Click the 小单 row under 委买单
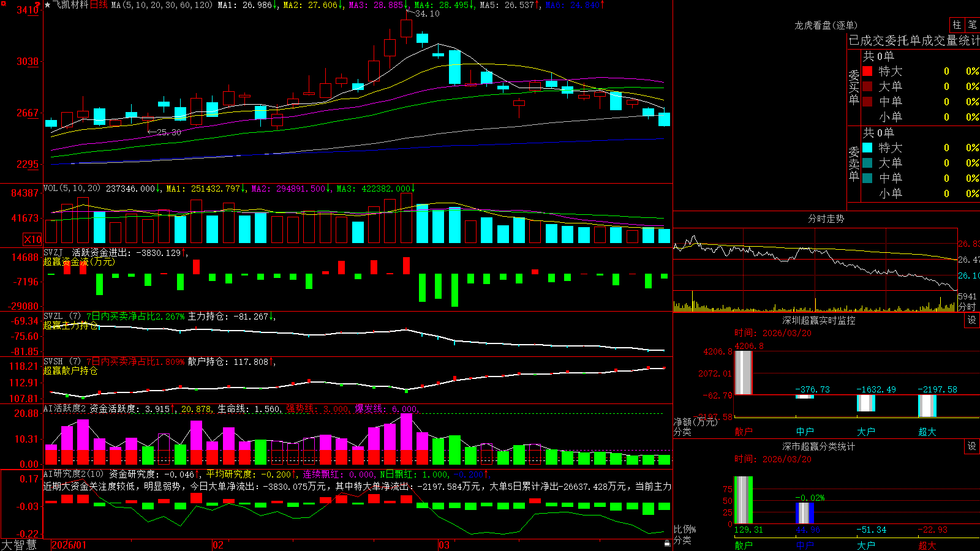 point(921,117)
